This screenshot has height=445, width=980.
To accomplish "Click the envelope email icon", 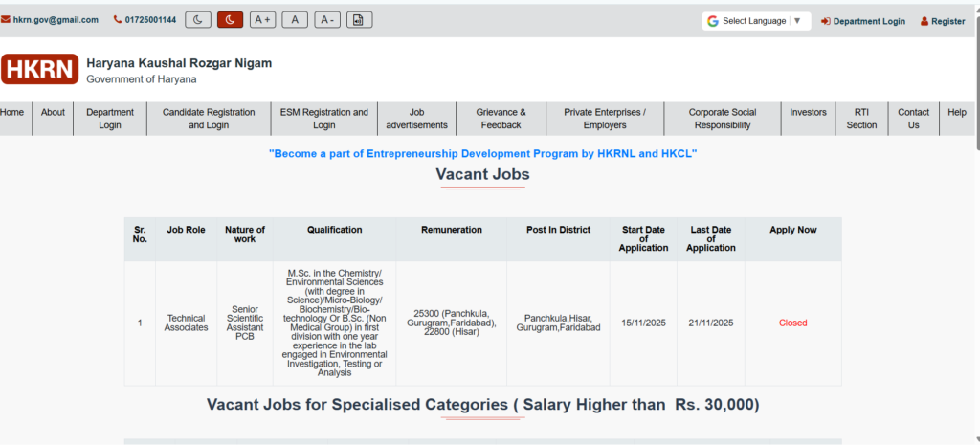I will coord(6,20).
